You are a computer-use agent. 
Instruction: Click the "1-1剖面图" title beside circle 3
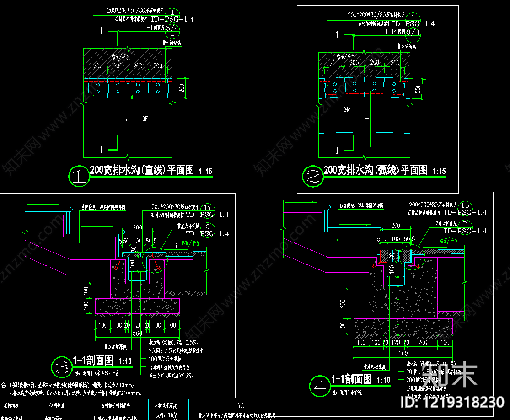[x=93, y=360]
